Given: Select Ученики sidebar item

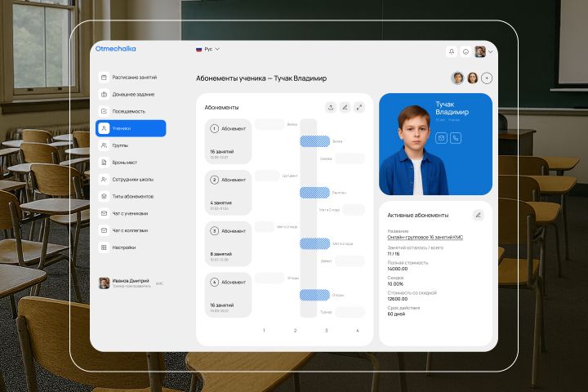Looking at the screenshot, I should (131, 128).
